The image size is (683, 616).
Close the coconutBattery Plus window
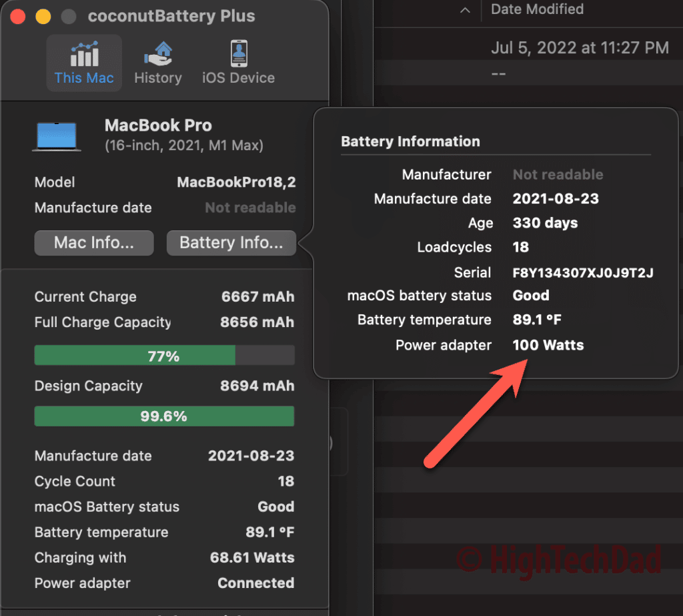(x=18, y=17)
